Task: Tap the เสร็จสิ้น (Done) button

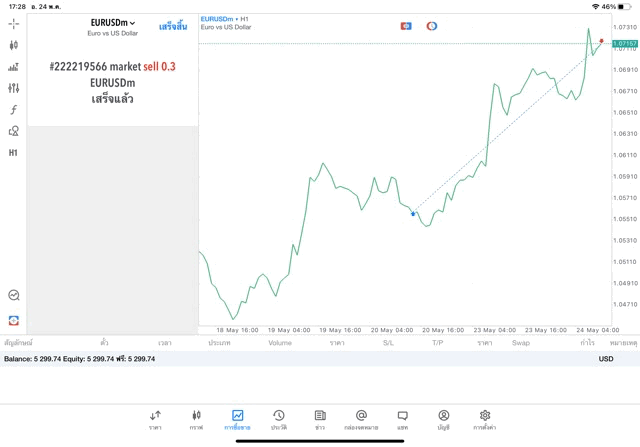Action: point(172,27)
